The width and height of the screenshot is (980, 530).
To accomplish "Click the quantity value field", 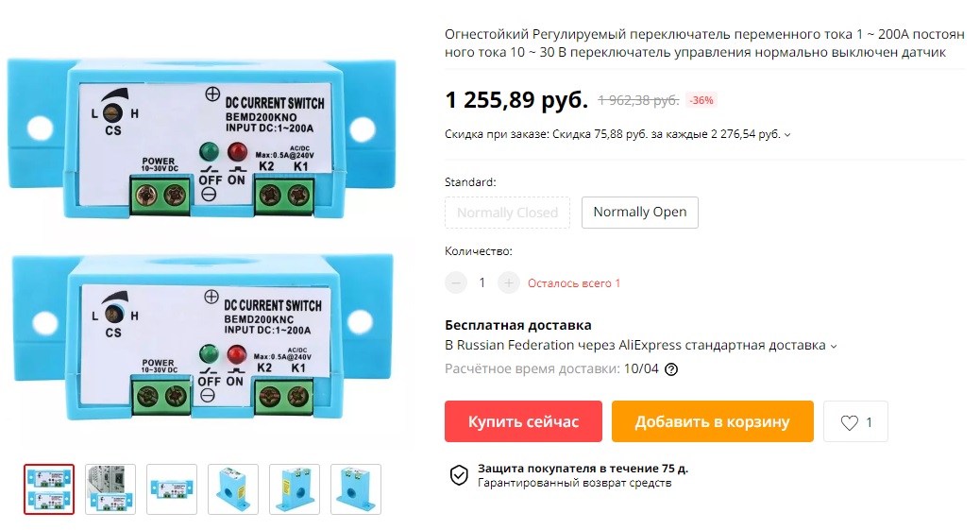I will click(x=482, y=282).
